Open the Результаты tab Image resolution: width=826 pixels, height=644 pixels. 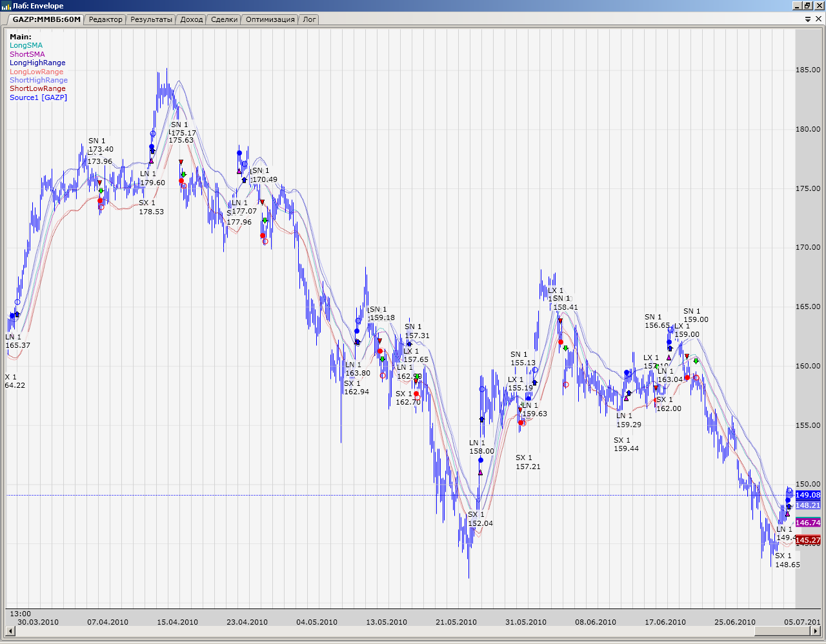151,19
